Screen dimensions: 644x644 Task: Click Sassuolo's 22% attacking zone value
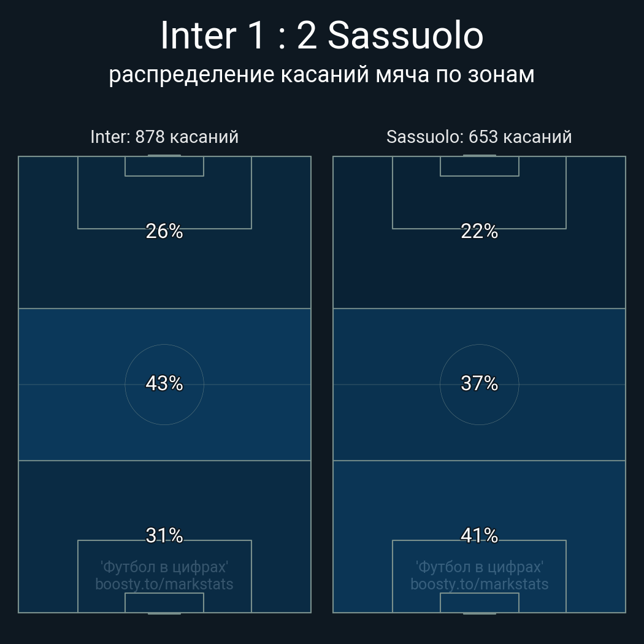point(479,231)
